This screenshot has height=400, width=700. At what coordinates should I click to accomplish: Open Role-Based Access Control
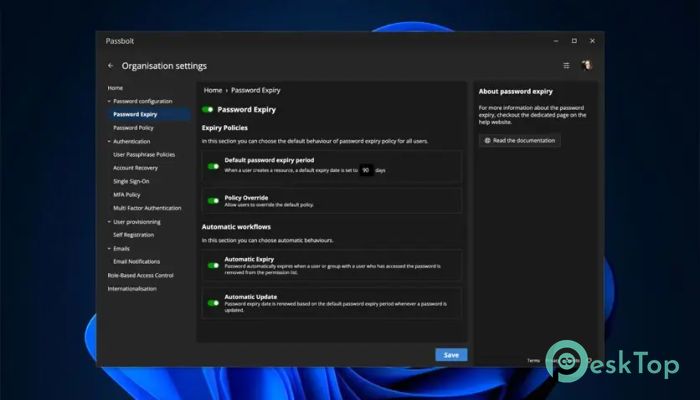[x=141, y=275]
